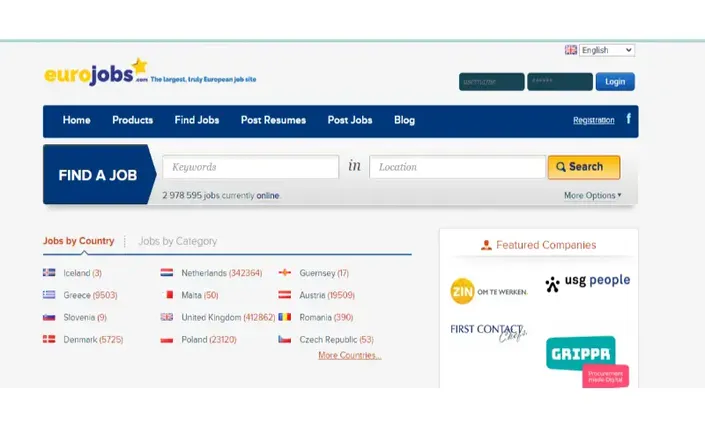Click the Austria flag icon
This screenshot has width=705, height=427.
[x=285, y=294]
